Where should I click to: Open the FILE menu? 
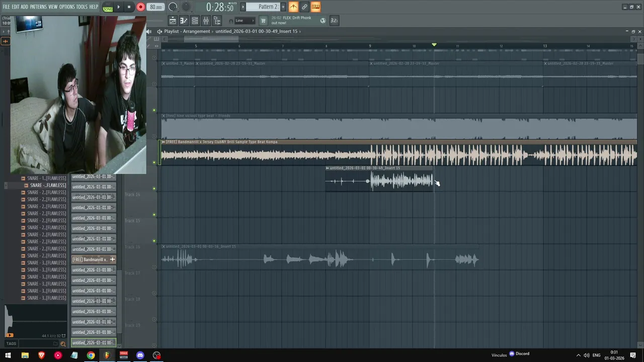(x=6, y=7)
